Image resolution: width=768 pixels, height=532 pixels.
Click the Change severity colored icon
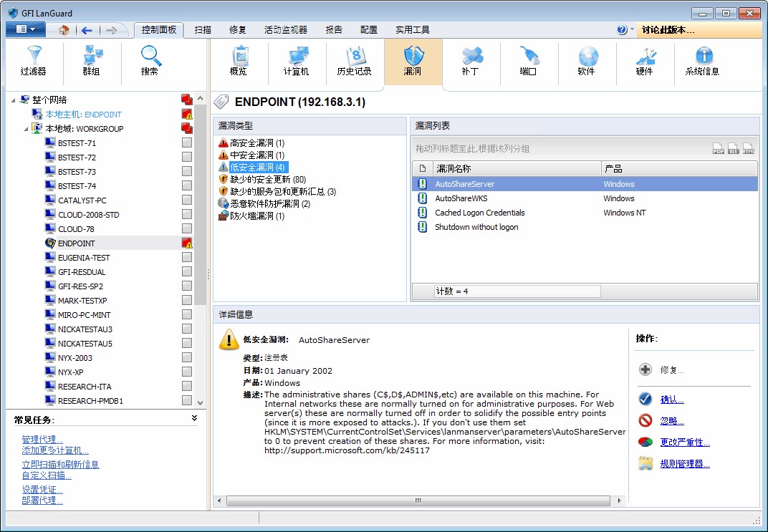pos(645,442)
